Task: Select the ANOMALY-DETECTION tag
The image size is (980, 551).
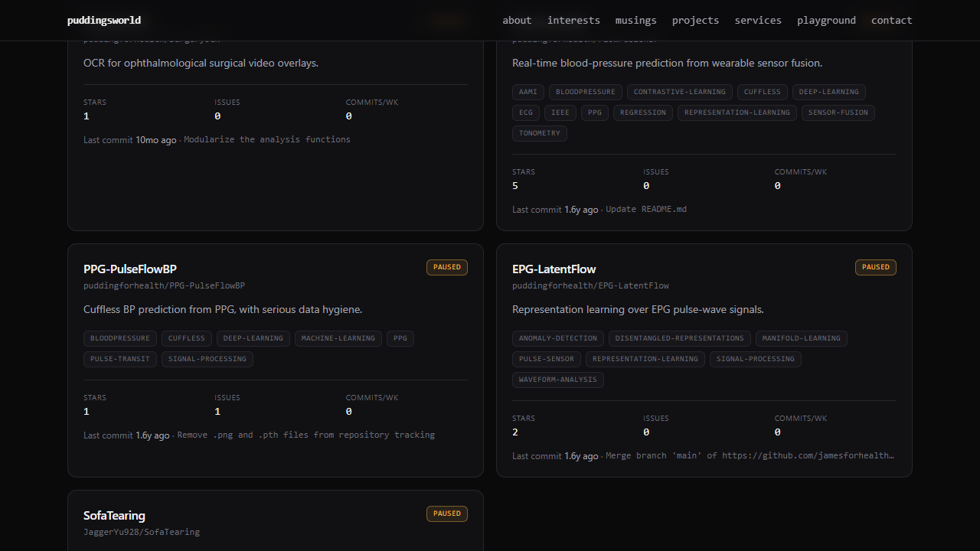Action: pos(558,338)
